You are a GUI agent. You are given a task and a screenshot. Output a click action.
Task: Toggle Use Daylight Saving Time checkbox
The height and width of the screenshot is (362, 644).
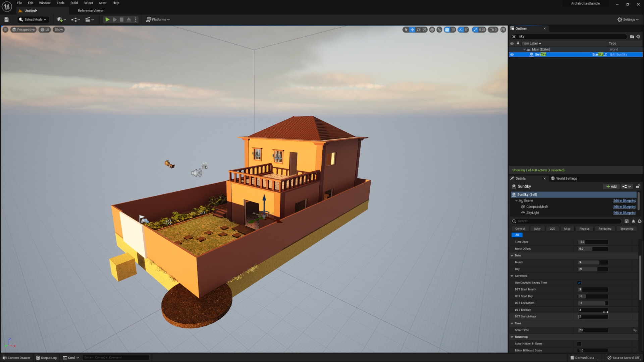pyautogui.click(x=579, y=283)
